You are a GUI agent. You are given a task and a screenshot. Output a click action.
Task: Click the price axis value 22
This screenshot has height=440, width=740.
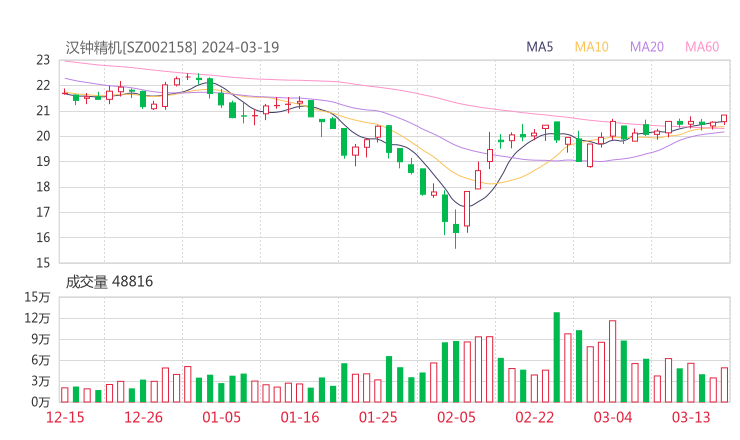[x=43, y=85]
